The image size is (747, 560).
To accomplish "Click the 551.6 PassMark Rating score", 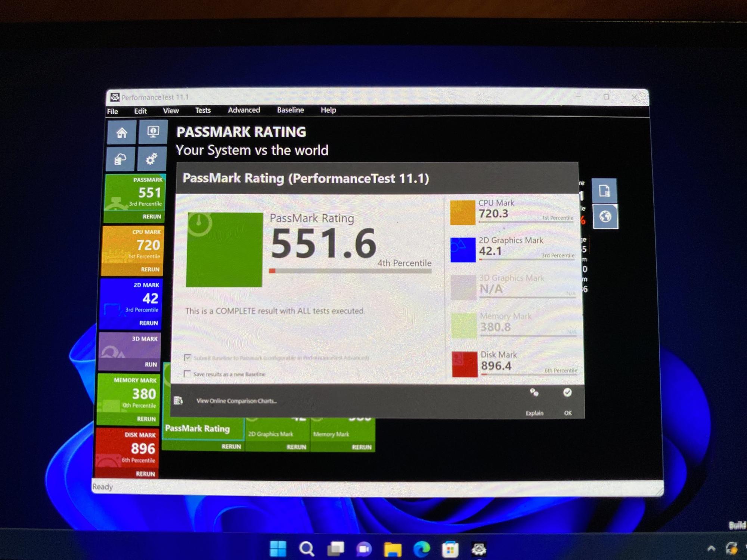I will (323, 243).
